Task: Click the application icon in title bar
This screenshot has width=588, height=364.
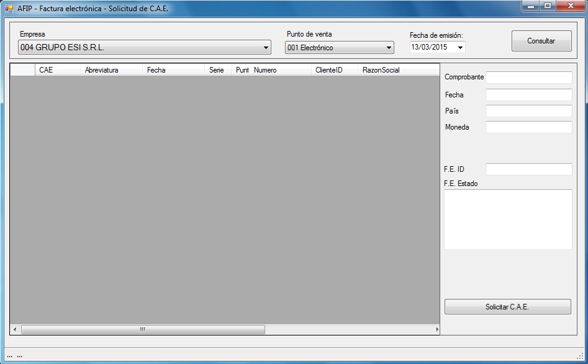Action: pos(9,9)
